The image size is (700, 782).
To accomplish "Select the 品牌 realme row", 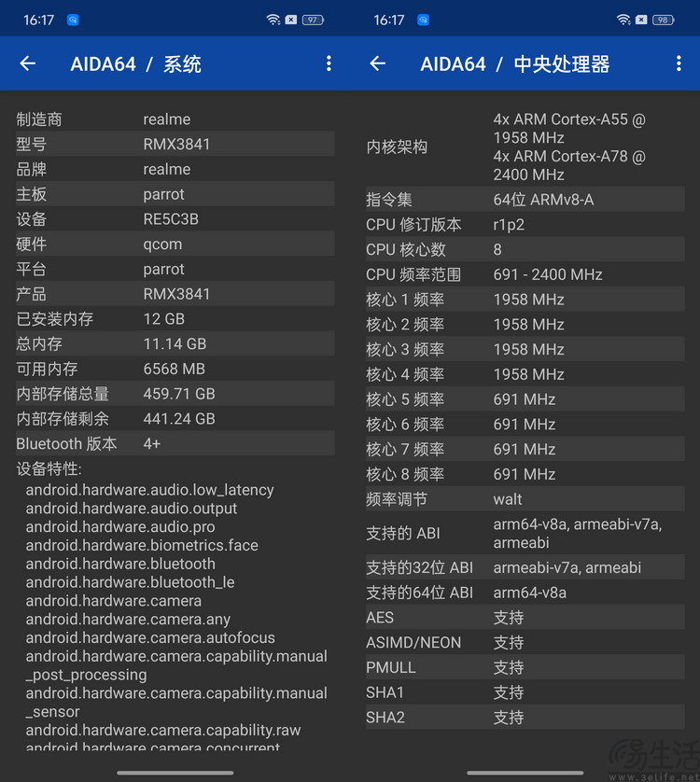I will pos(175,169).
